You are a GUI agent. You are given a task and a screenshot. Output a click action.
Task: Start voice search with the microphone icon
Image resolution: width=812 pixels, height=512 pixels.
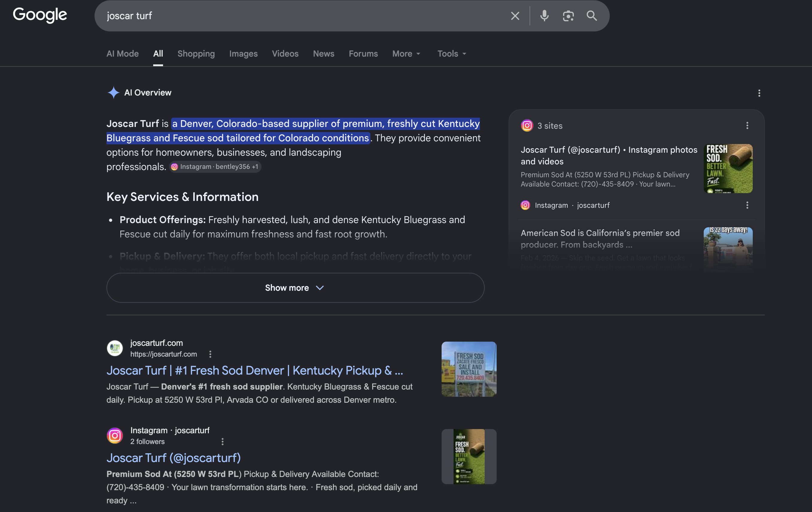544,16
